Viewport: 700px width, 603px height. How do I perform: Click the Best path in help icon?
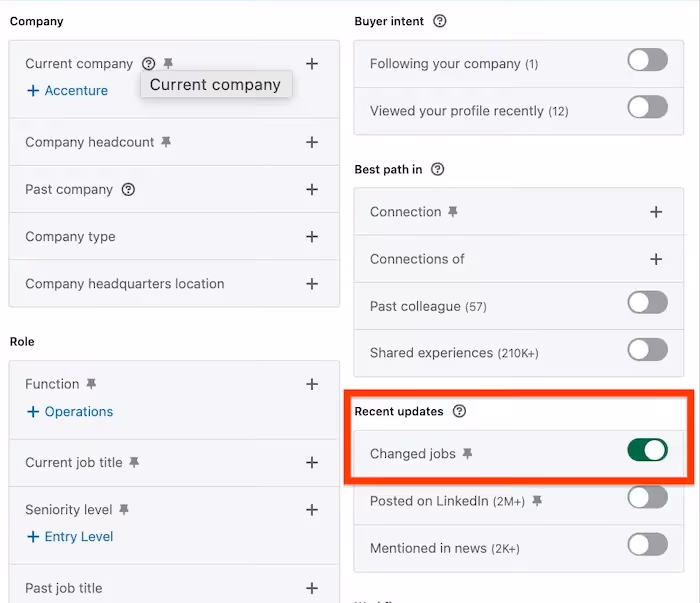pos(438,169)
